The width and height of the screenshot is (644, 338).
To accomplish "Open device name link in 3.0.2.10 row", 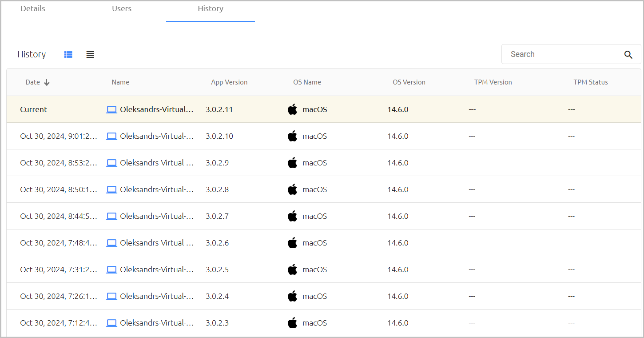I will pyautogui.click(x=157, y=136).
